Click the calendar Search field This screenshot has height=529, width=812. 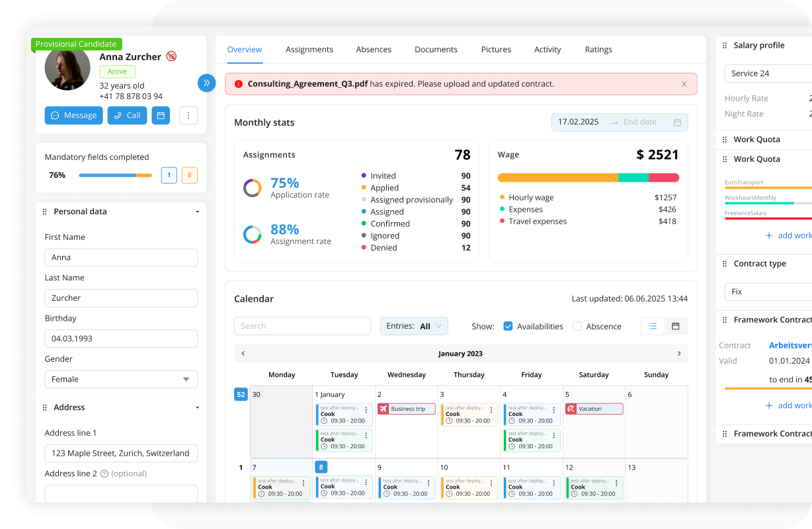tap(302, 326)
